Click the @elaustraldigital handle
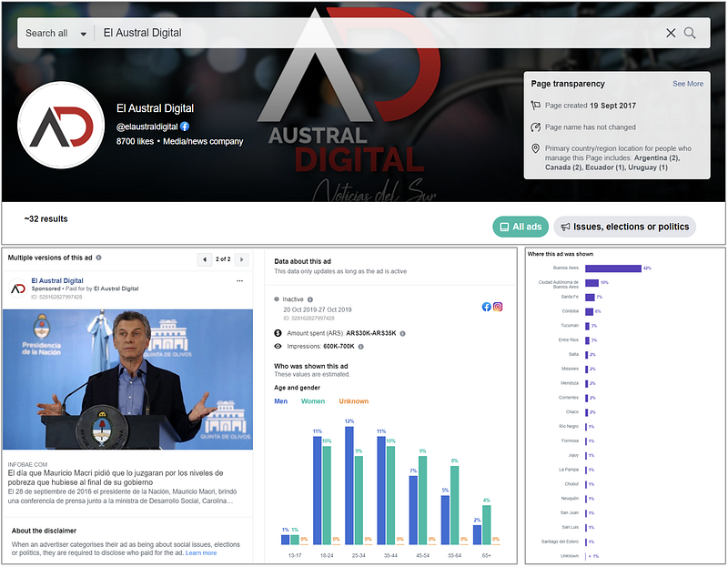Viewport: 728px width, 567px height. (x=147, y=127)
